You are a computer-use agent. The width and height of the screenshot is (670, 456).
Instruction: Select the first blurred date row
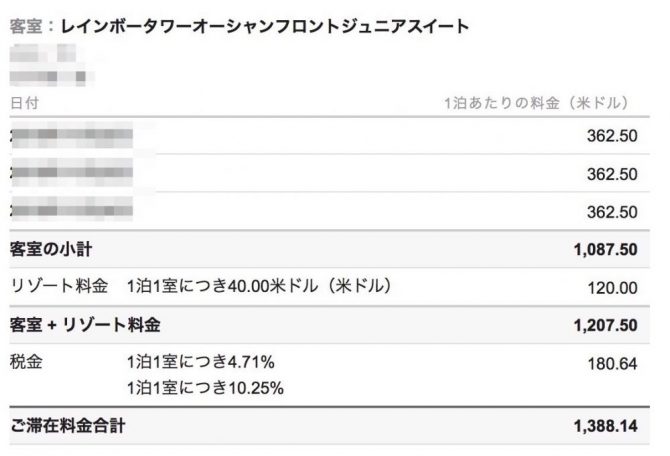[72, 136]
